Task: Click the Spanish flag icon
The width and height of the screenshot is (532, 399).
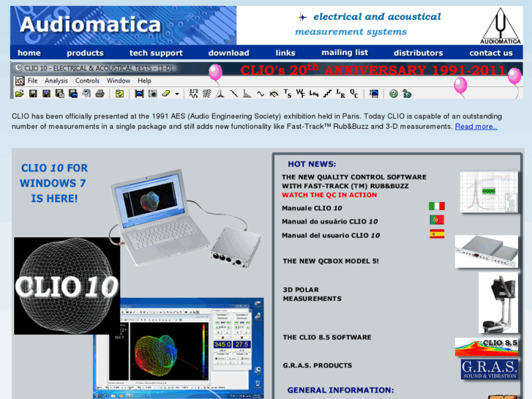Action: [x=437, y=234]
